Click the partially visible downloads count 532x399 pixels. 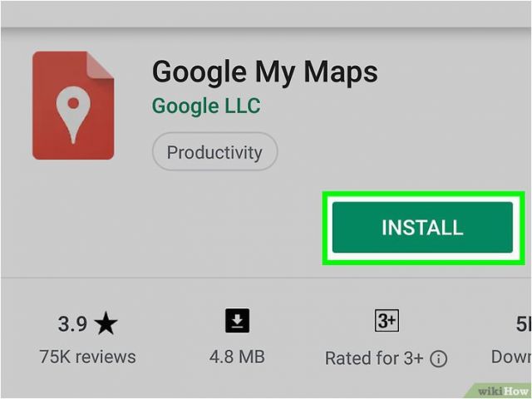pos(524,323)
